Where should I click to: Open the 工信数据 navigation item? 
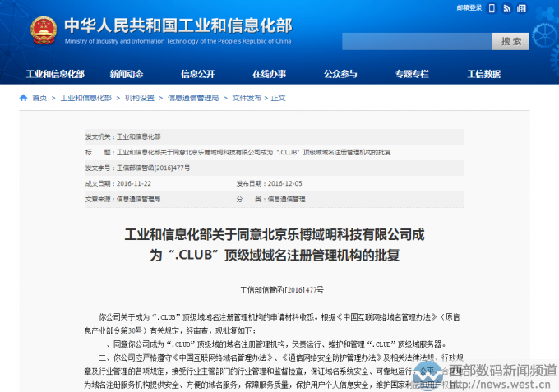point(484,74)
